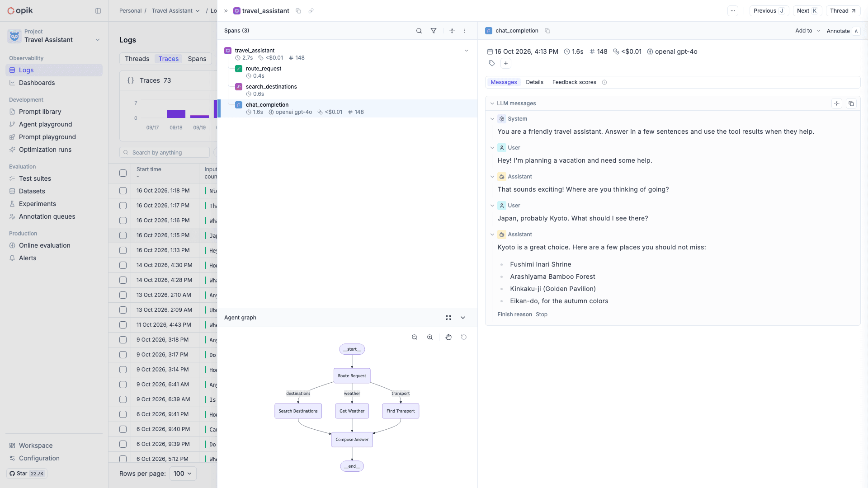Zoom out in the Agent graph
Viewport: 868px width, 488px height.
[415, 337]
